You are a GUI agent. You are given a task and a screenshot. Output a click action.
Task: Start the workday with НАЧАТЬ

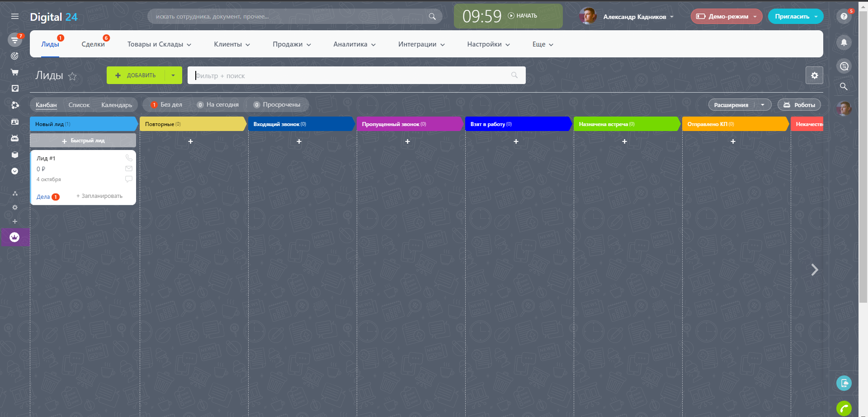tap(523, 16)
